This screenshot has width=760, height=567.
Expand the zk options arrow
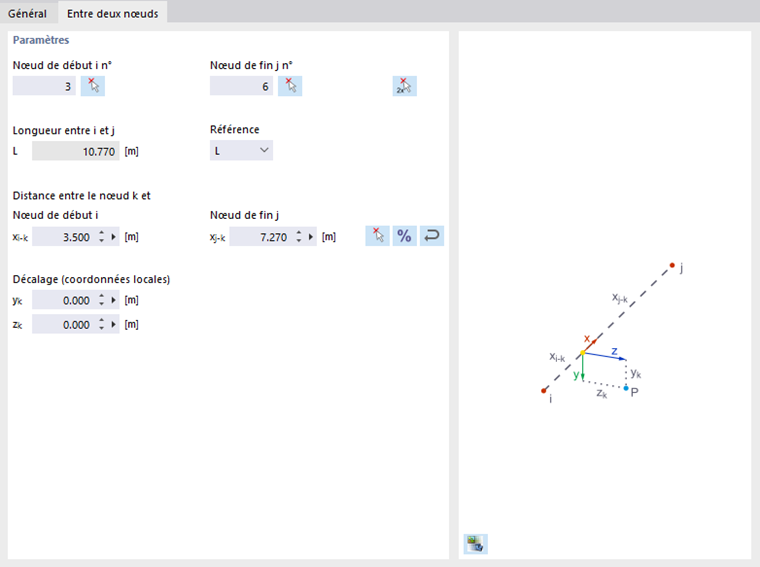click(113, 325)
